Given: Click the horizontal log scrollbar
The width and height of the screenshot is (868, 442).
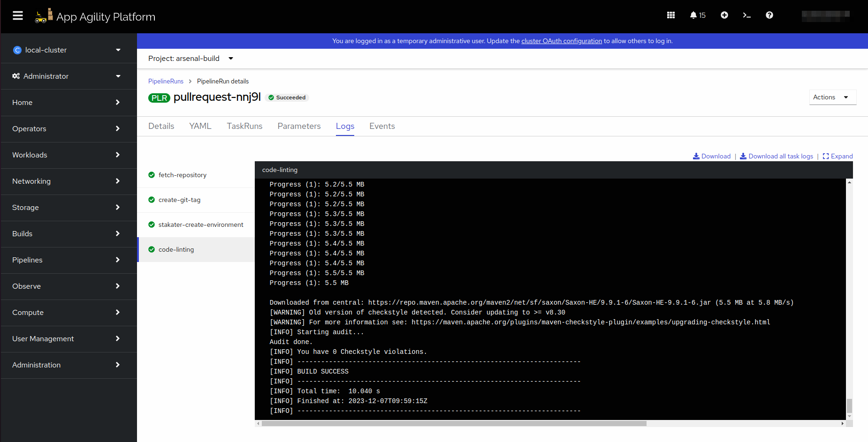Looking at the screenshot, I should [454, 424].
